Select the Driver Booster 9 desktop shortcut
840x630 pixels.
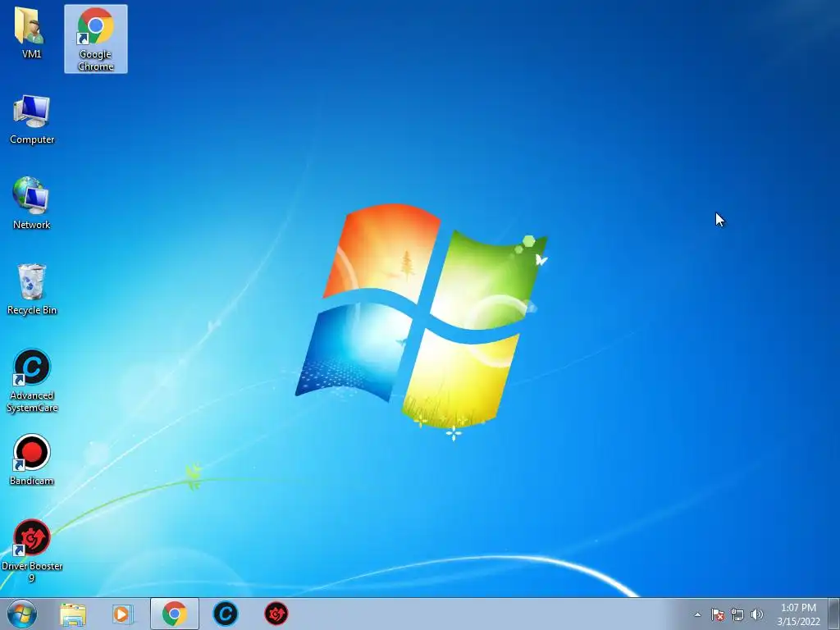[32, 550]
